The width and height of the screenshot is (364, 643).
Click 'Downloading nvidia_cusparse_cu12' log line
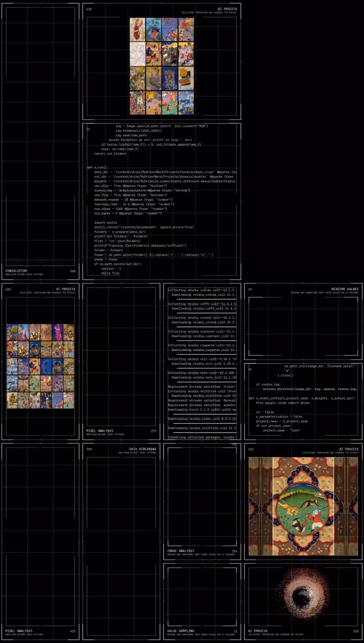(x=204, y=350)
